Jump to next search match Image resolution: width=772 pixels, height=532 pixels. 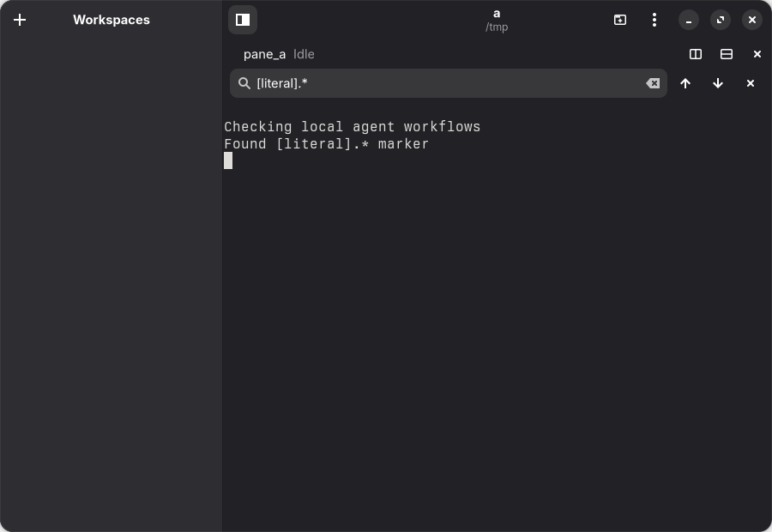pos(718,83)
